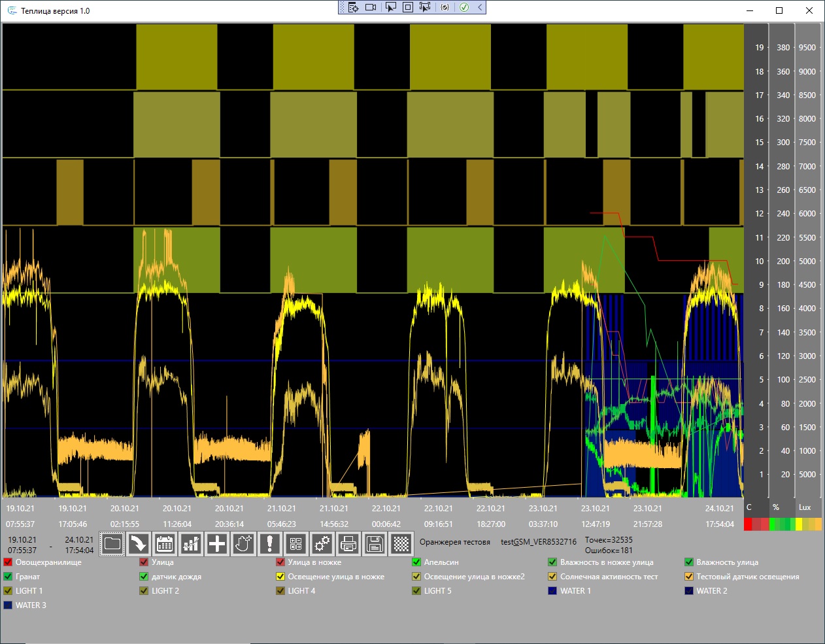Click the % humidity axis label
The image size is (825, 644).
(x=776, y=507)
